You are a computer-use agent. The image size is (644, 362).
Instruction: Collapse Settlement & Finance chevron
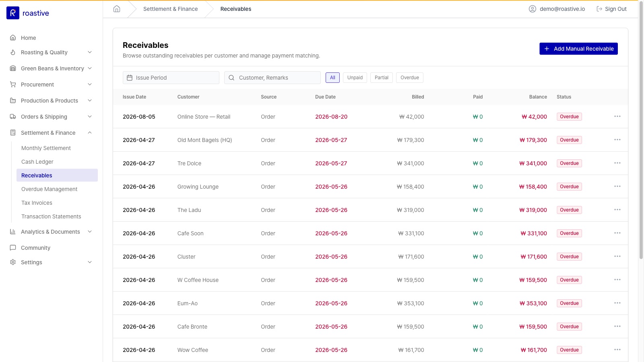[x=90, y=133]
